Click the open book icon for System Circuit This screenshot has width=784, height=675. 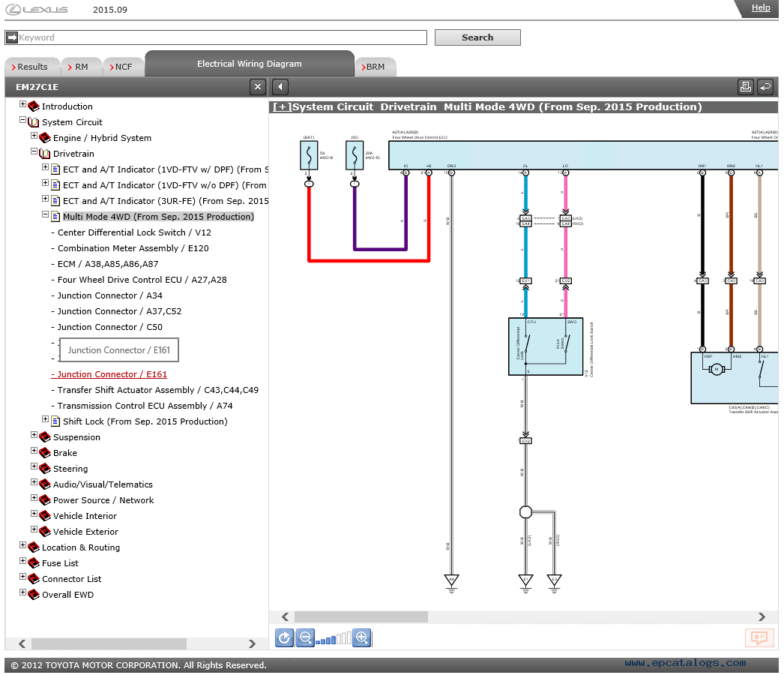coord(34,122)
